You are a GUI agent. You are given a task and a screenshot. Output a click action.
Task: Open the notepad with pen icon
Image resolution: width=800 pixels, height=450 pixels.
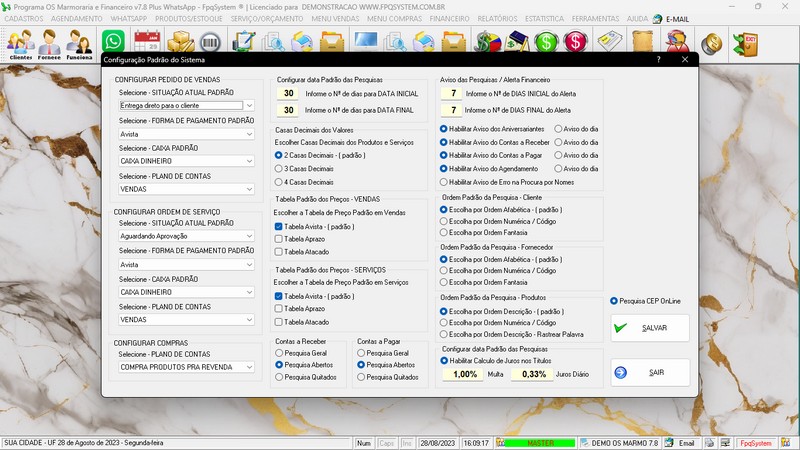coord(243,41)
